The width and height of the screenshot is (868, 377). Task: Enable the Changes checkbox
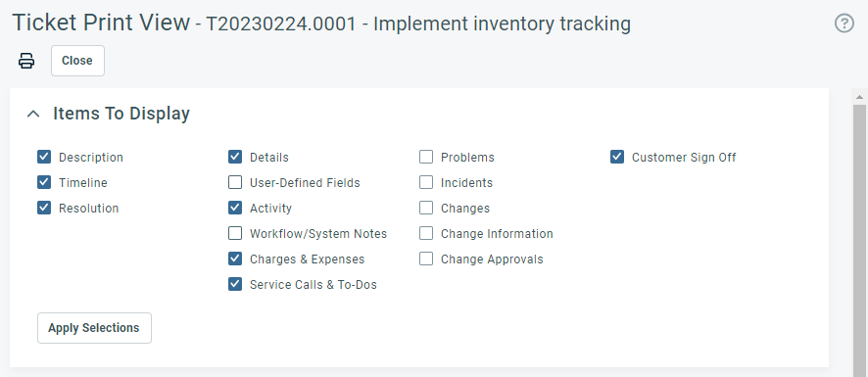[426, 209]
